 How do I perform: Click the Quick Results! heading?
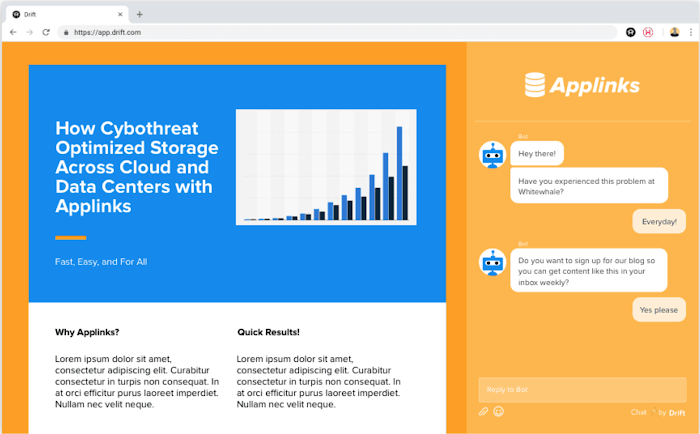(x=268, y=332)
